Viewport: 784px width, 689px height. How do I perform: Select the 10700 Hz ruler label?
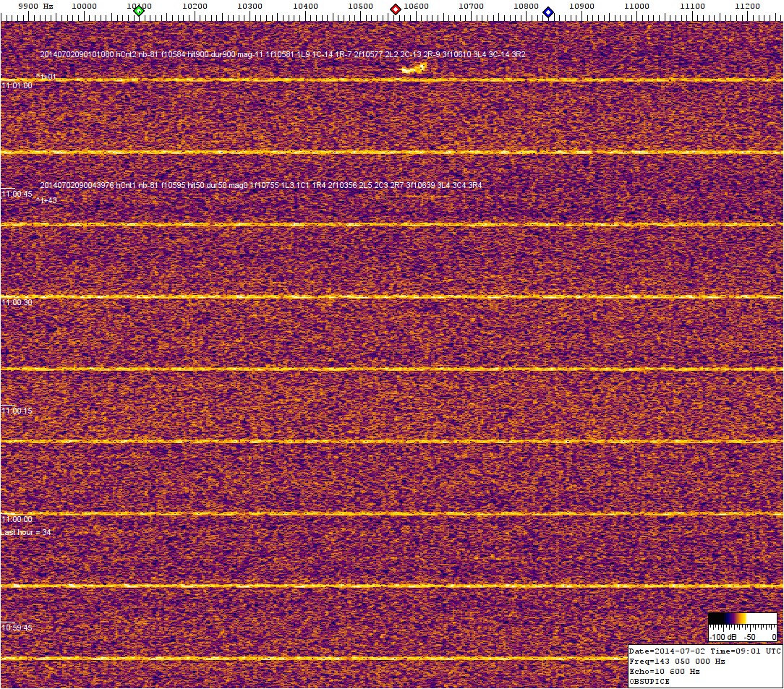(x=471, y=7)
